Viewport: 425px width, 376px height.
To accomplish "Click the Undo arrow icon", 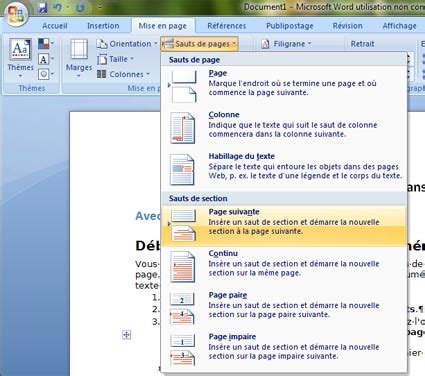I will tap(58, 7).
